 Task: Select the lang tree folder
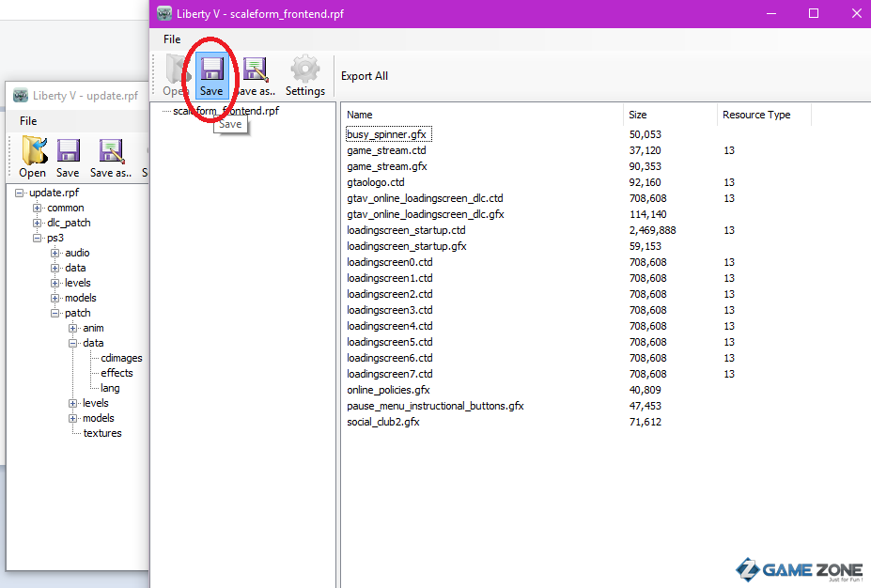(x=110, y=388)
